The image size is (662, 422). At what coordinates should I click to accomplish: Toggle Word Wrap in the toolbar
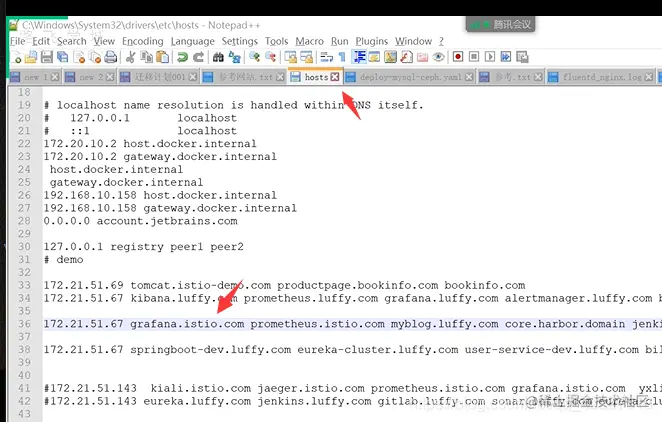pyautogui.click(x=326, y=57)
